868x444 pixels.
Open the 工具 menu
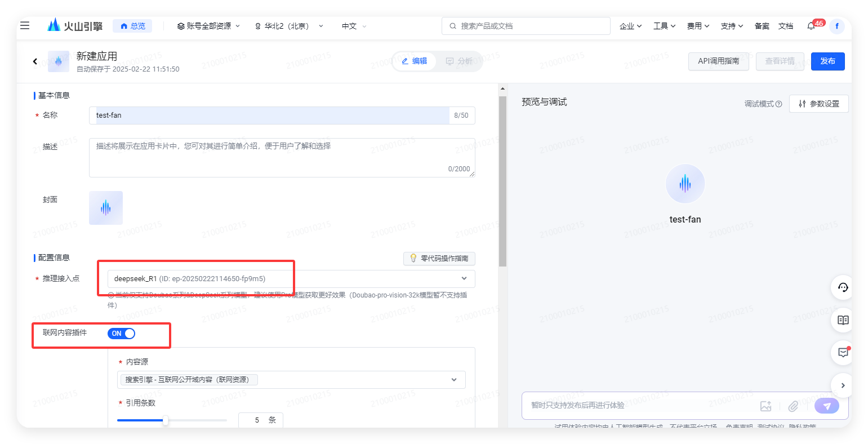coord(664,26)
